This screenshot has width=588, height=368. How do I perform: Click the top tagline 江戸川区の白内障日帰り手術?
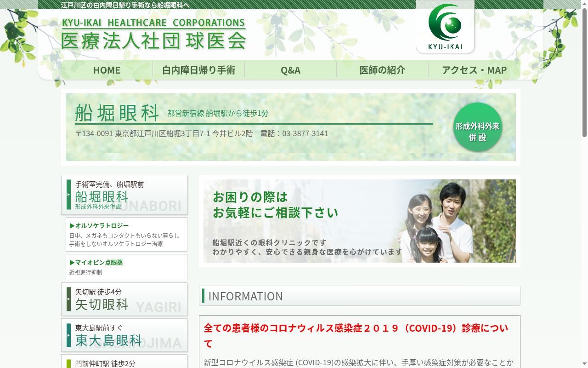pos(125,5)
